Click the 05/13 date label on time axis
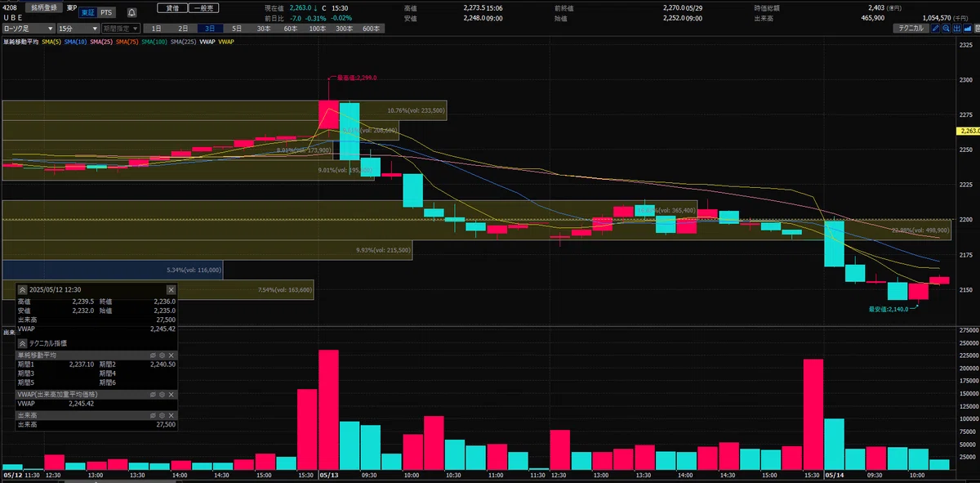Viewport: 980px width, 483px height. click(x=327, y=474)
